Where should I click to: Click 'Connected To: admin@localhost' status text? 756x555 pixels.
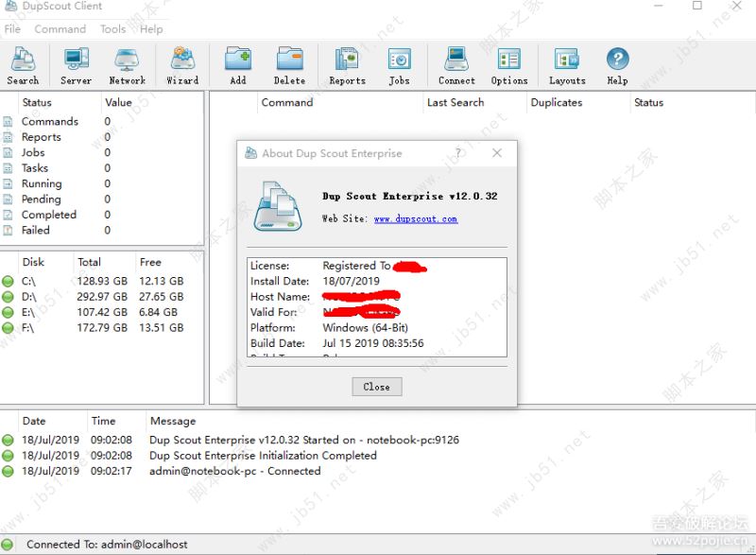tap(107, 545)
